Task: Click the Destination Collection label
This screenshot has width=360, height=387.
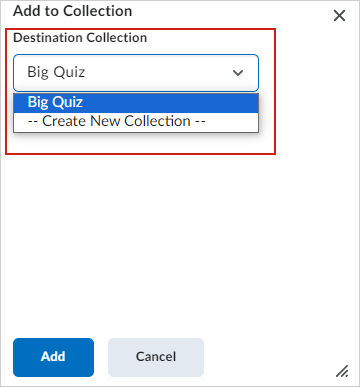Action: [80, 38]
